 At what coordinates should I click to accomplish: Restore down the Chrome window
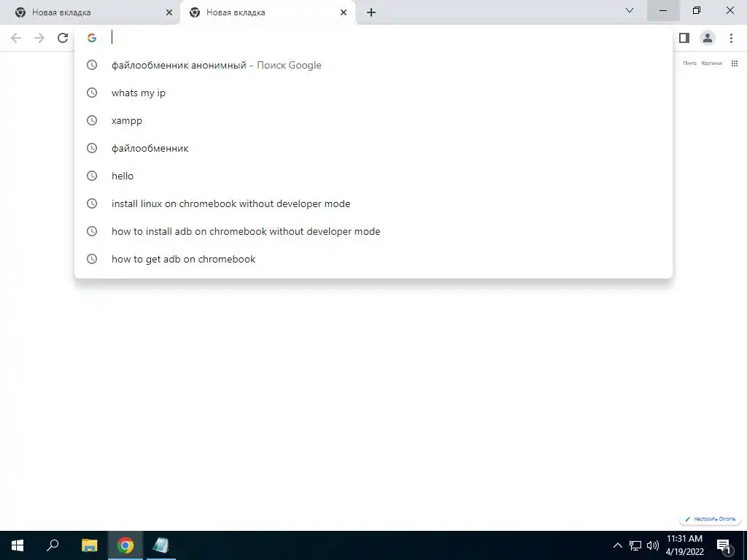[697, 10]
